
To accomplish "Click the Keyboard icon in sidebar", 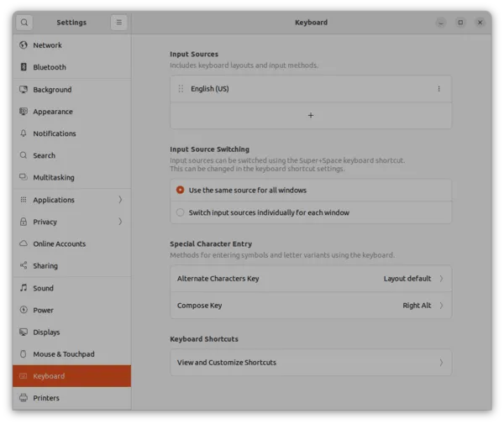I will click(24, 376).
